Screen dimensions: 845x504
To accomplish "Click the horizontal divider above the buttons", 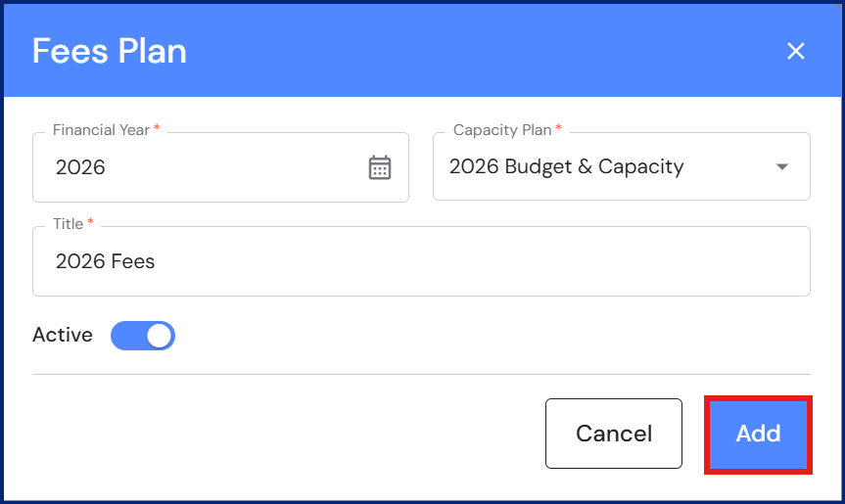I will (421, 374).
